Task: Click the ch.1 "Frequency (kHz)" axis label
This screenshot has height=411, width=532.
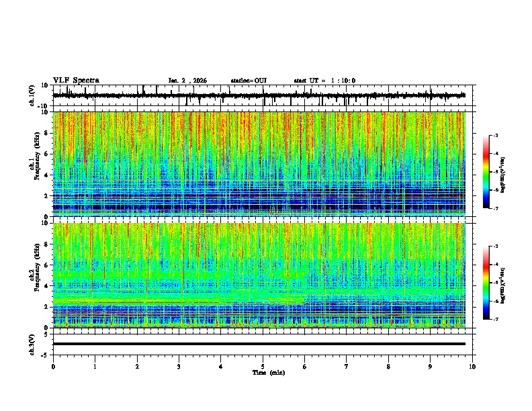Action: pos(37,156)
